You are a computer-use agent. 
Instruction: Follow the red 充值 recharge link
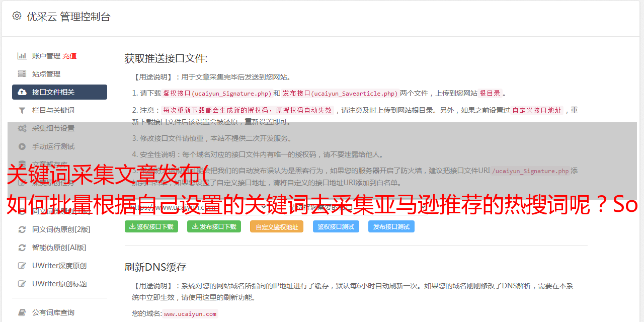69,56
